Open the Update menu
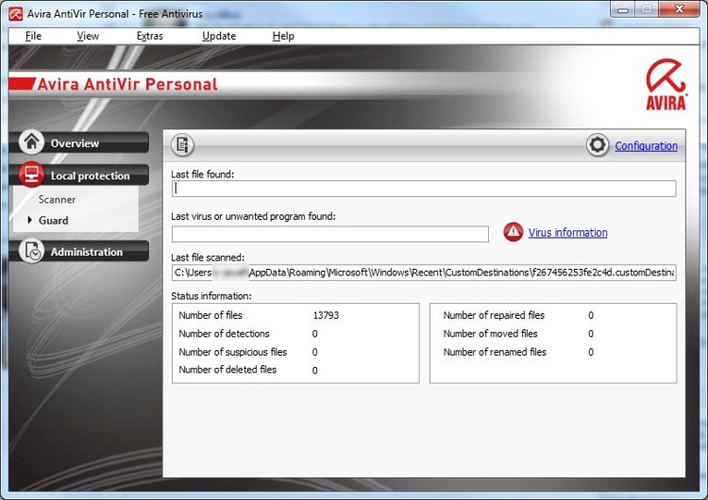The width and height of the screenshot is (708, 500). 219,36
